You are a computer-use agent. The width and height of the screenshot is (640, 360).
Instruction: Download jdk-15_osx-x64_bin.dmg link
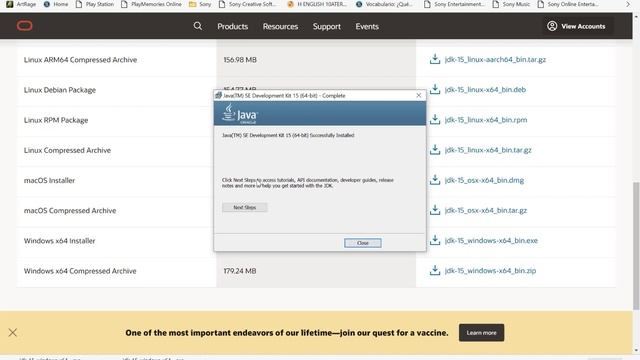(484, 180)
